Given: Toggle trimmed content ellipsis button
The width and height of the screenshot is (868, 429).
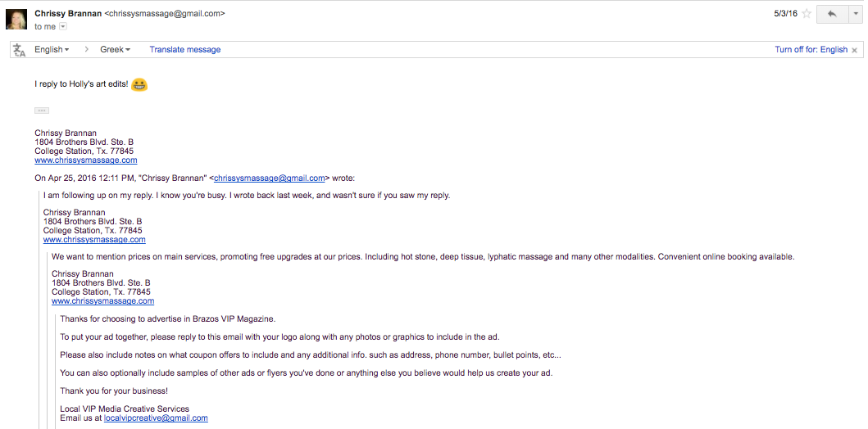Looking at the screenshot, I should pyautogui.click(x=42, y=111).
